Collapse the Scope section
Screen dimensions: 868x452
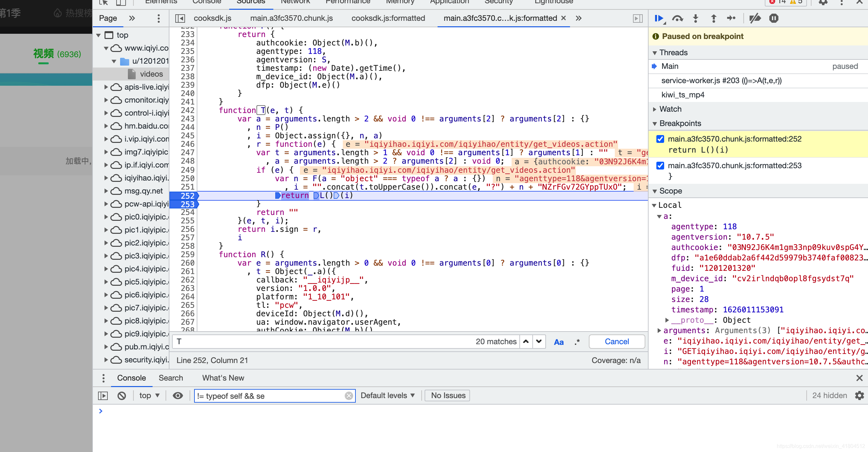[x=655, y=191]
